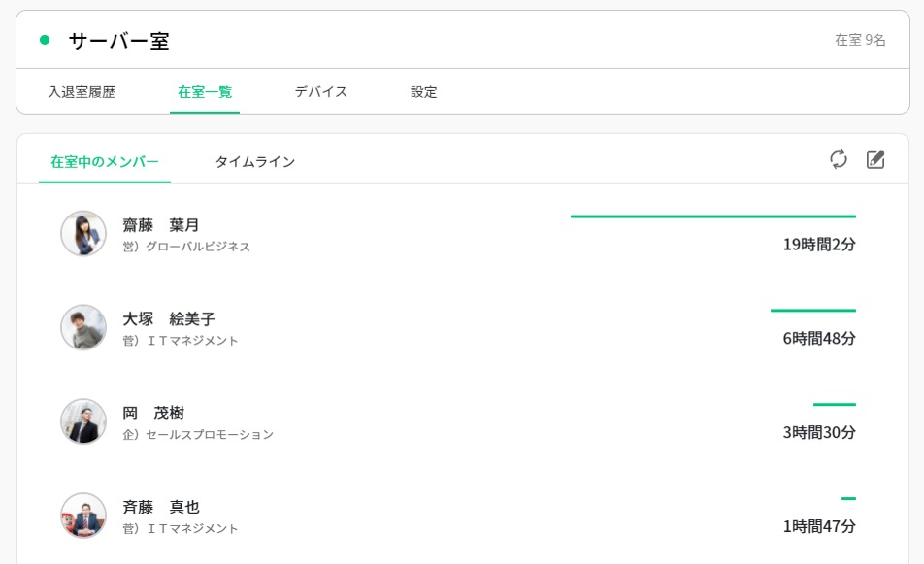Go to the 設定 tab
Viewport: 924px width, 564px height.
[424, 92]
